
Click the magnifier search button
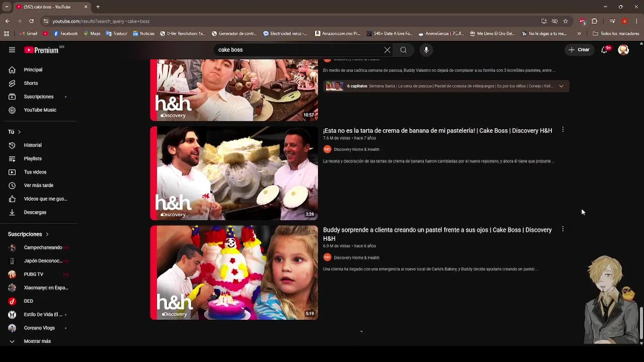(404, 50)
